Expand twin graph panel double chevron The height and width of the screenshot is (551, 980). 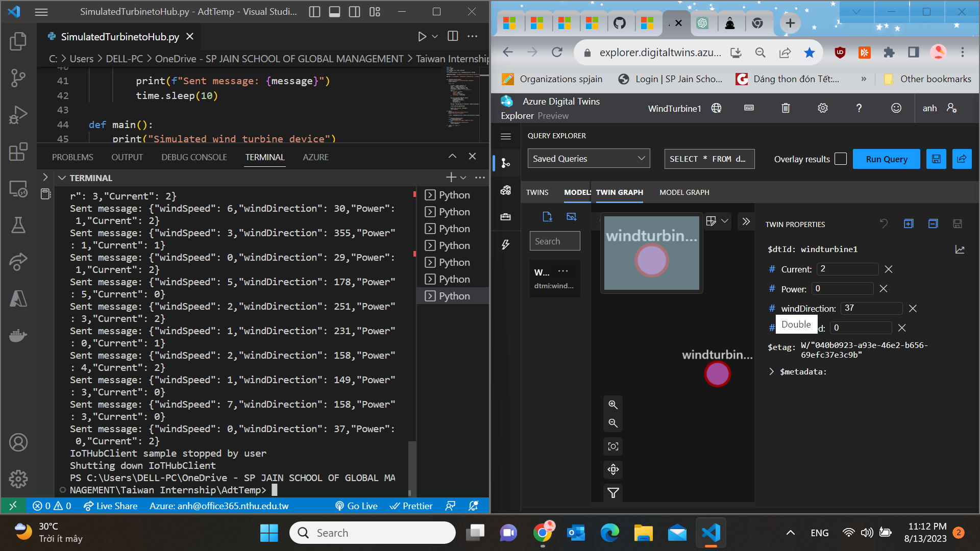click(746, 221)
